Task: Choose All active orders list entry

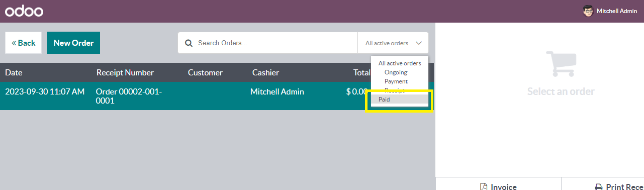Action: pyautogui.click(x=400, y=63)
